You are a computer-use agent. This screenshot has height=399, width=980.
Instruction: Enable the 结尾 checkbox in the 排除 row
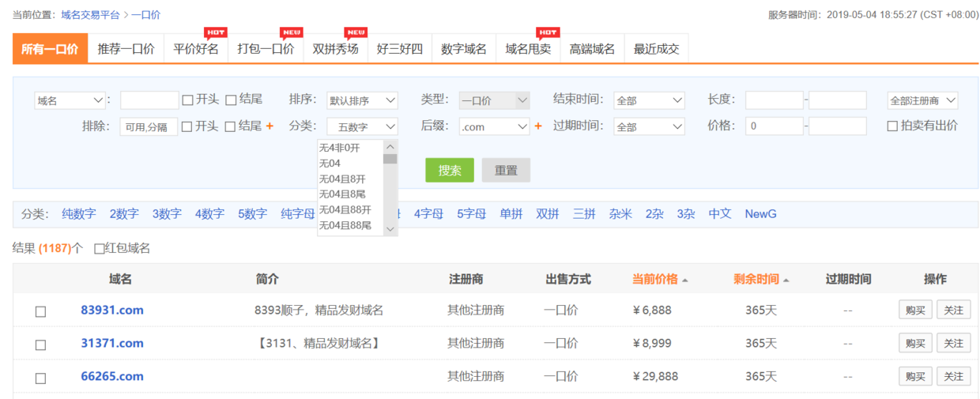point(231,126)
